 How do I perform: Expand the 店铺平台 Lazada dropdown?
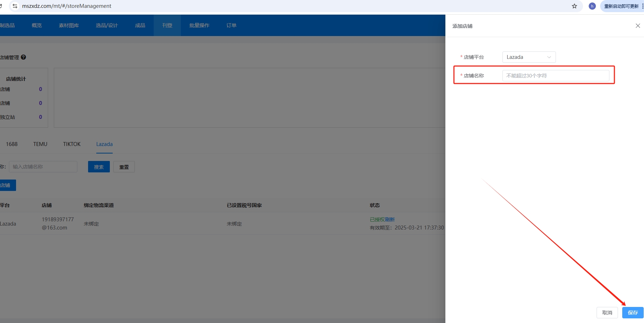pos(529,57)
